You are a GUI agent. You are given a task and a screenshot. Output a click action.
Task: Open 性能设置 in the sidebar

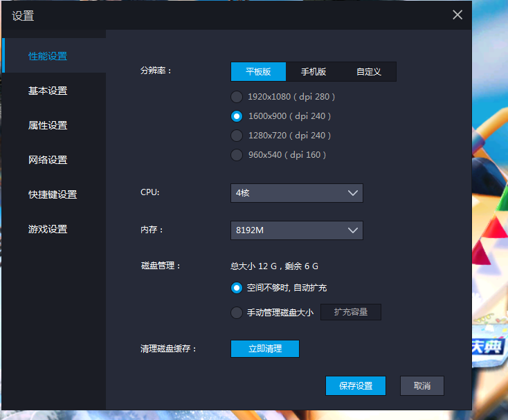[x=48, y=56]
